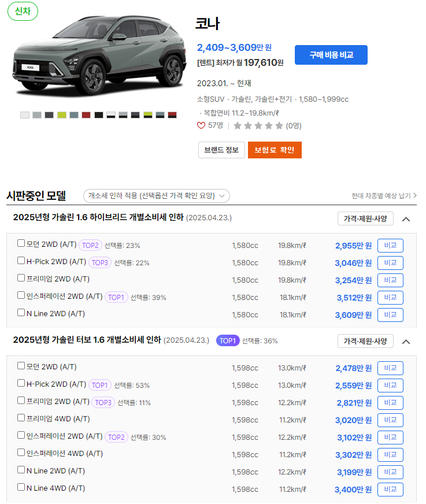Click 비교 for 인스퍼레이션 2WD 3,102만원
This screenshot has height=504, width=426.
click(390, 438)
